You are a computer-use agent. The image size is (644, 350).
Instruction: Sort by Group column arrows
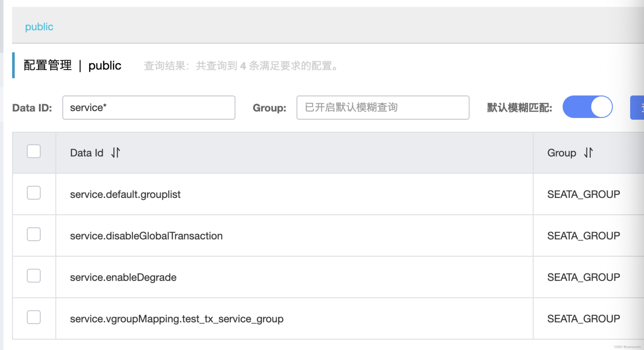(588, 153)
